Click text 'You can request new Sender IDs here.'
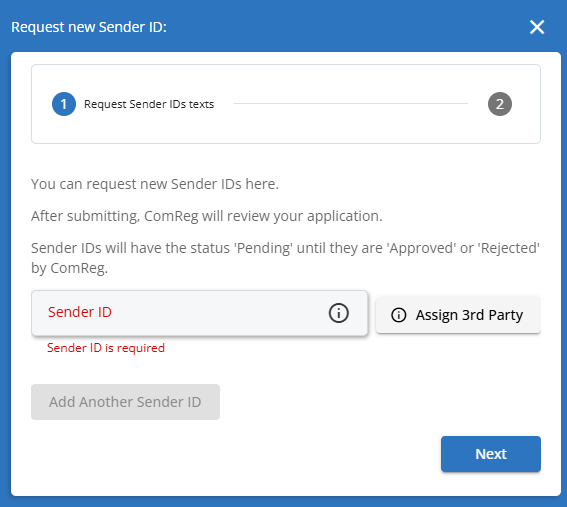567x507 pixels. [x=155, y=184]
